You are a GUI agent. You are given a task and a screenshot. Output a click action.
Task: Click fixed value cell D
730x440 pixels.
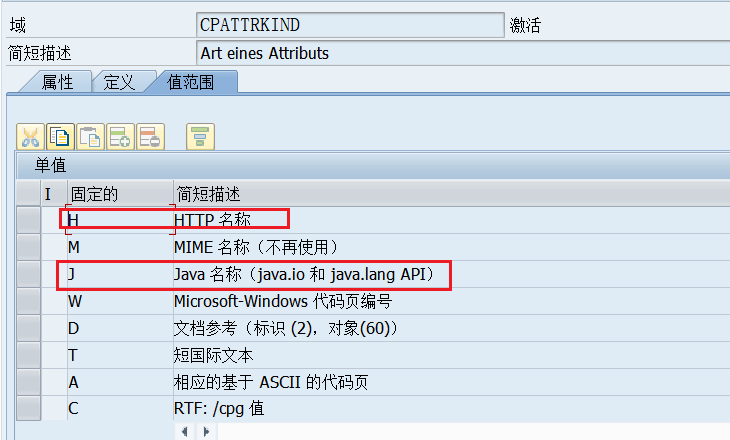coord(120,328)
